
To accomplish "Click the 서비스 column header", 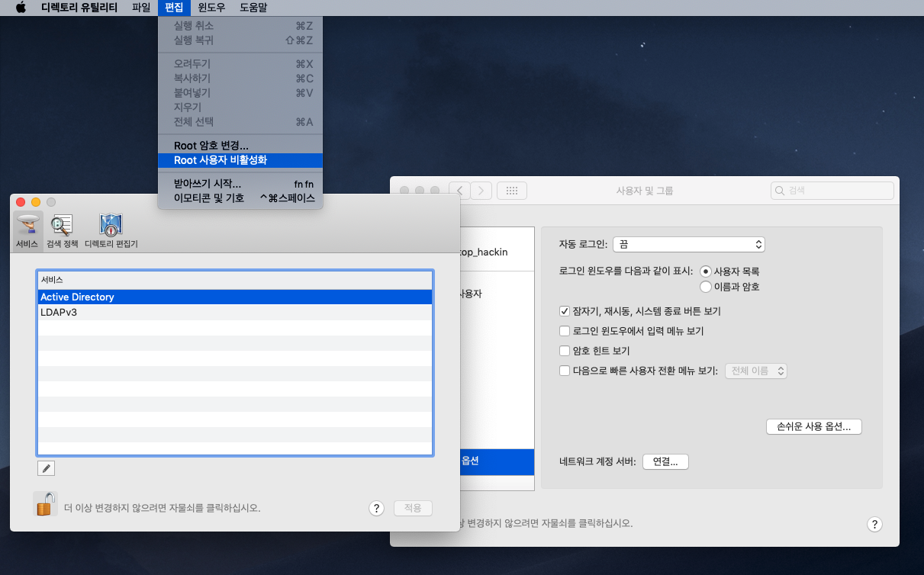I will click(x=235, y=280).
